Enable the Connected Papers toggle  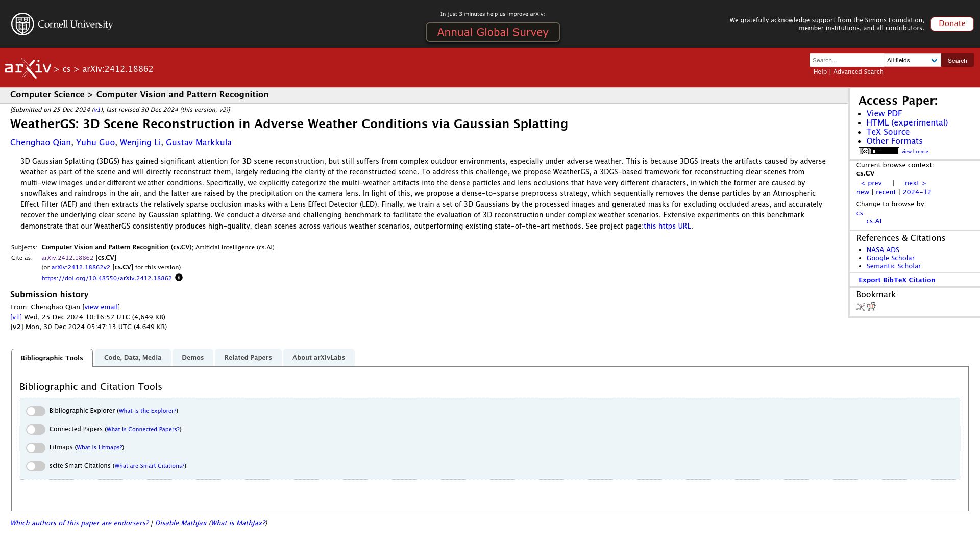point(36,430)
